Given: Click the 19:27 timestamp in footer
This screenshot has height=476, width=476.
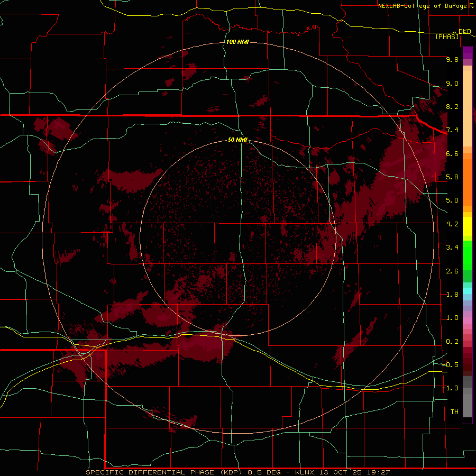Looking at the screenshot, I should [x=380, y=472].
